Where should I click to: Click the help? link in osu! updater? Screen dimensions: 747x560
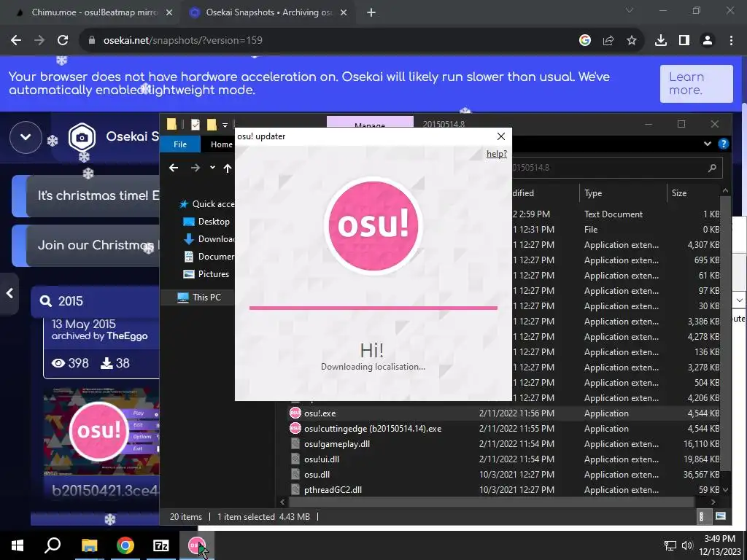(496, 154)
